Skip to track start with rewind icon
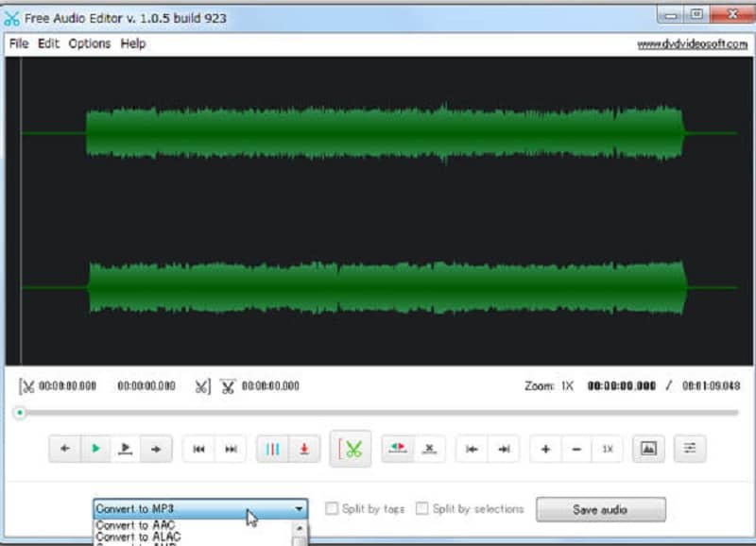The image size is (756, 546). point(199,449)
